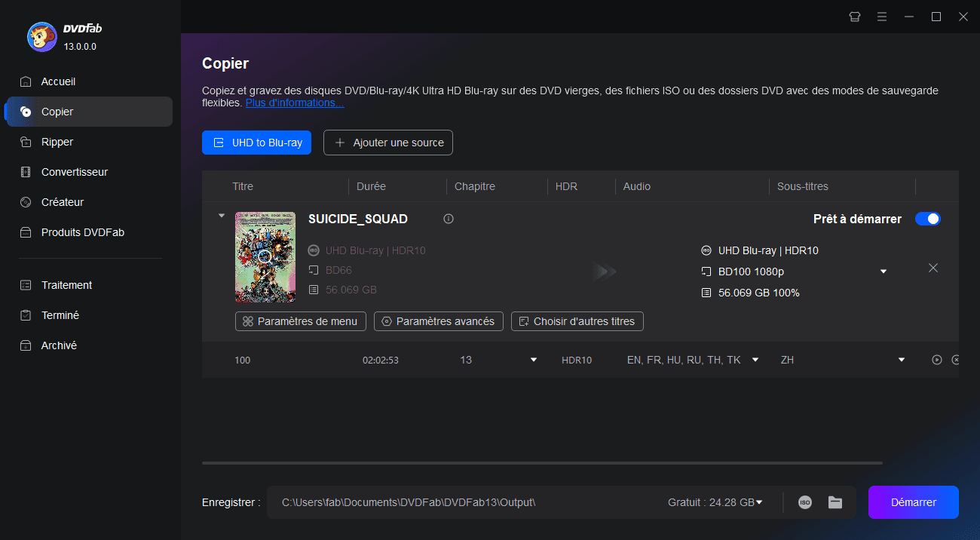980x540 pixels.
Task: Open Plus d'informations link
Action: pos(295,103)
